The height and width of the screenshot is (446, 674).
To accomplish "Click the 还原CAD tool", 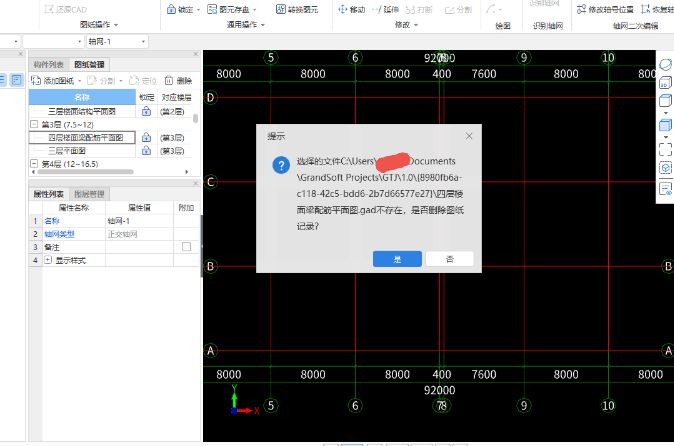I will click(x=65, y=9).
